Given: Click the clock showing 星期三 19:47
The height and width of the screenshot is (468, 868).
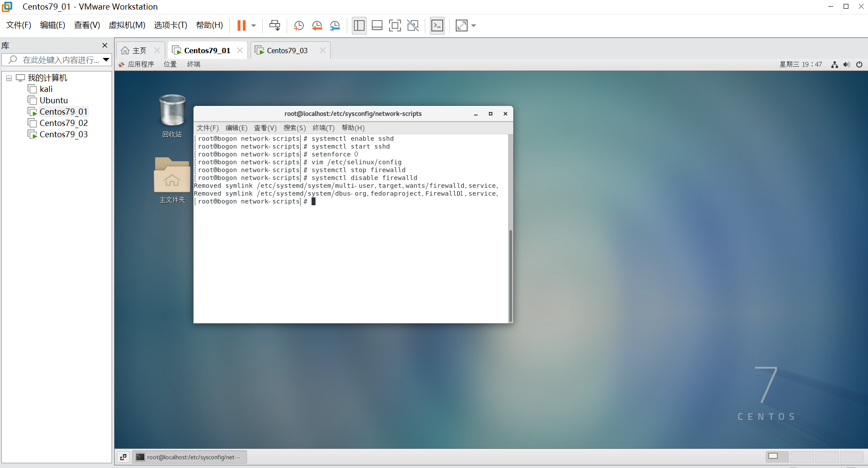Looking at the screenshot, I should [x=801, y=64].
